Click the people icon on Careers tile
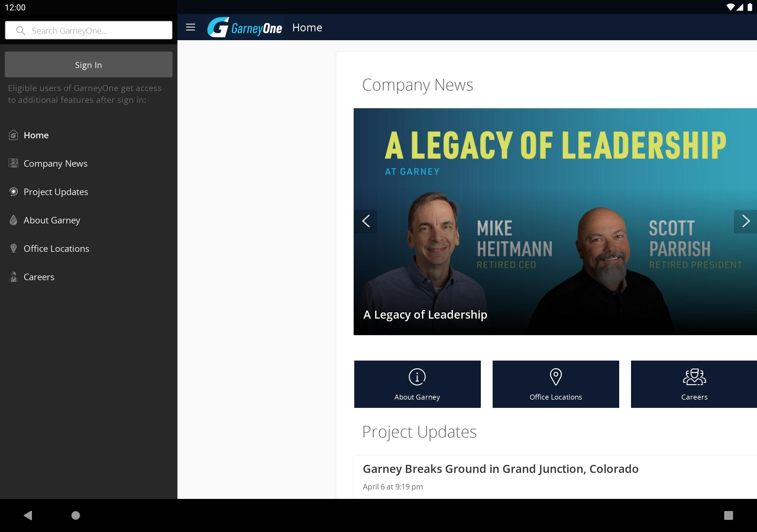 coord(694,377)
